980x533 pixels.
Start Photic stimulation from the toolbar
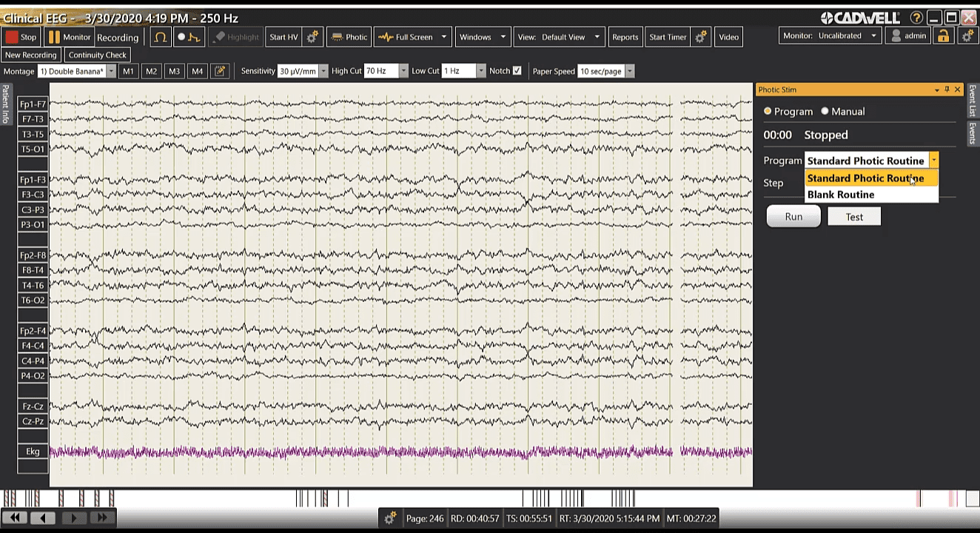pos(349,36)
